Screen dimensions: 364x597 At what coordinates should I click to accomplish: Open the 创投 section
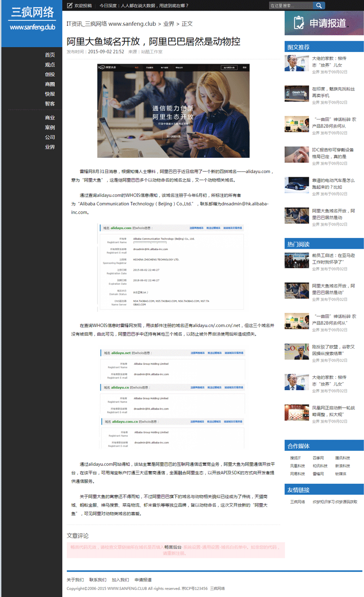(50, 74)
